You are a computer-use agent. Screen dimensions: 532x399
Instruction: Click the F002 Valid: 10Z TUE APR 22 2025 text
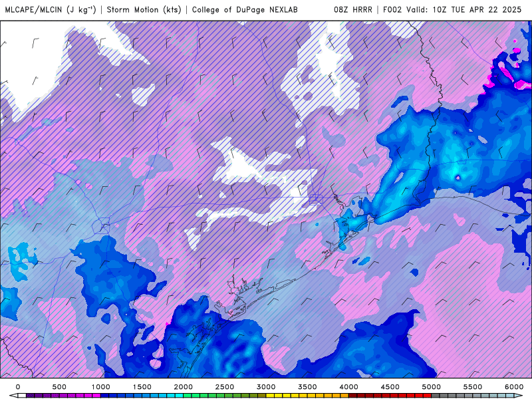click(x=452, y=10)
